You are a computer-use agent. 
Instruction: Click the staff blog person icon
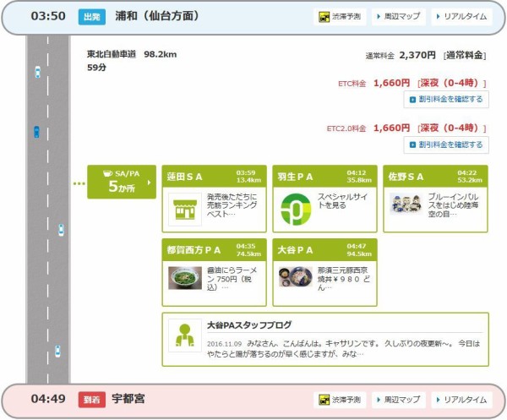(x=184, y=335)
